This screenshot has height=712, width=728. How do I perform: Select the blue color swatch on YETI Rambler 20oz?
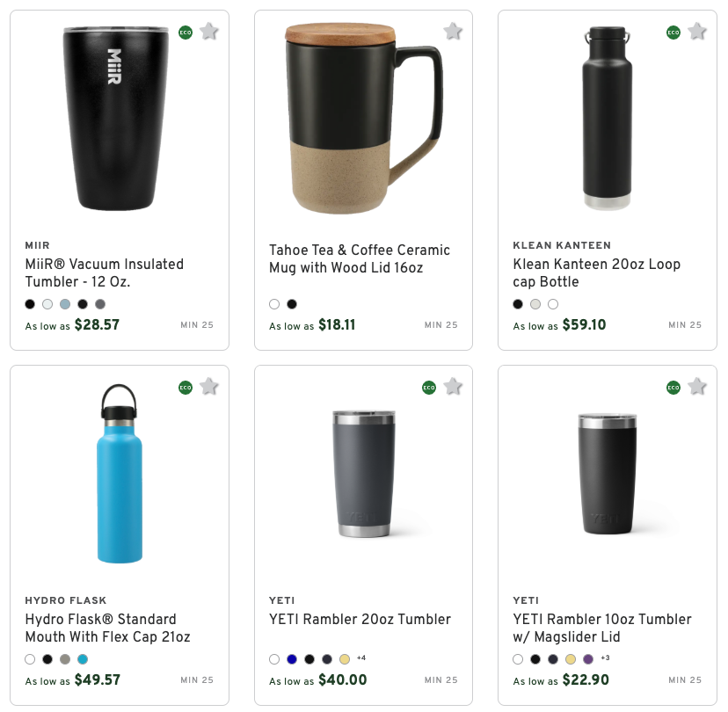291,659
